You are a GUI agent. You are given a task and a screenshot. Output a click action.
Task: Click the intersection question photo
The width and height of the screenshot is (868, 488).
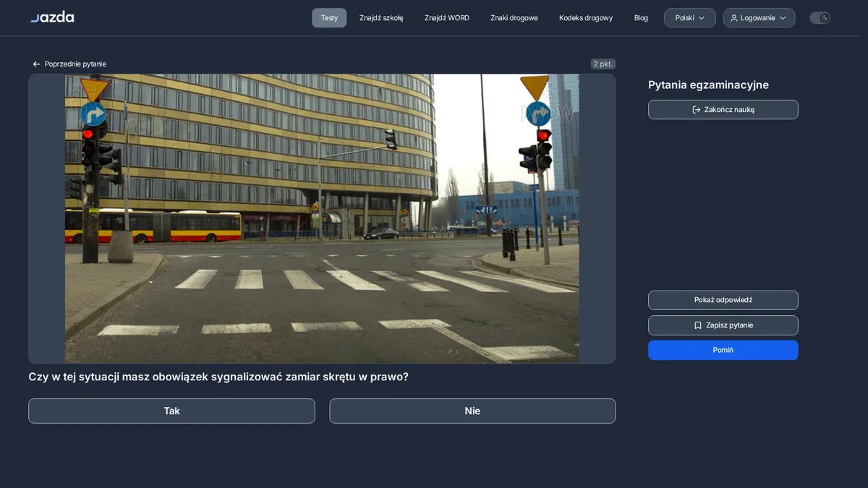coord(322,218)
